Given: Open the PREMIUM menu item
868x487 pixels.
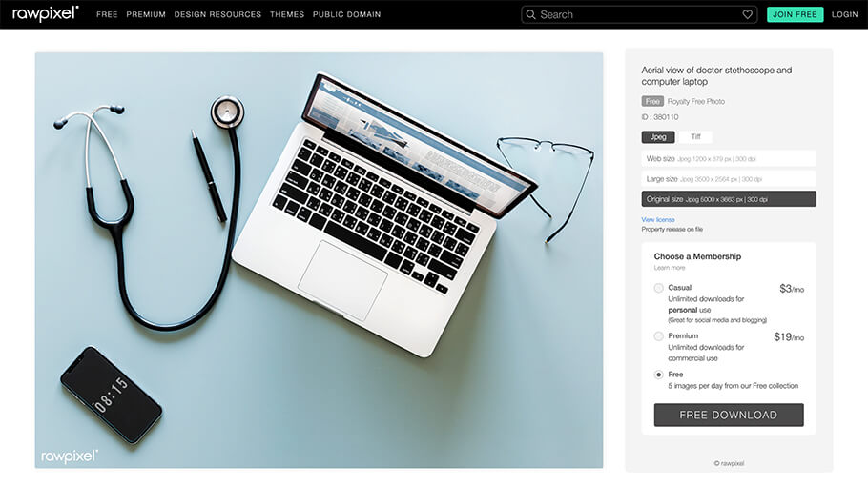Looking at the screenshot, I should [146, 14].
